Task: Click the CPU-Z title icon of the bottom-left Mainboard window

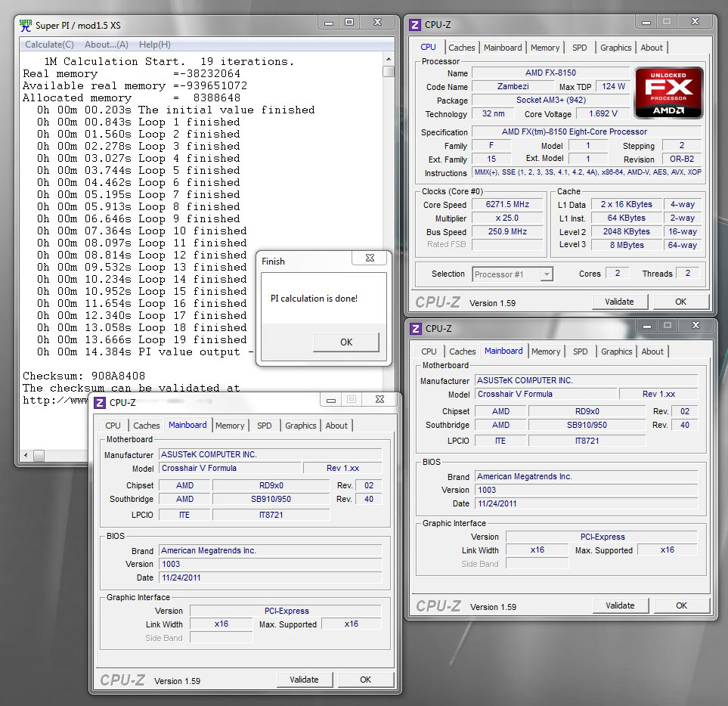Action: pyautogui.click(x=100, y=402)
